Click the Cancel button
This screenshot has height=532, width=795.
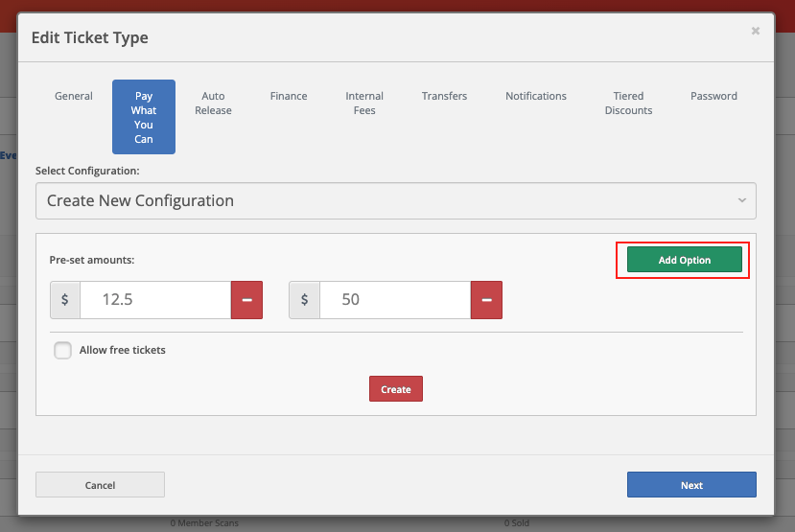click(100, 485)
